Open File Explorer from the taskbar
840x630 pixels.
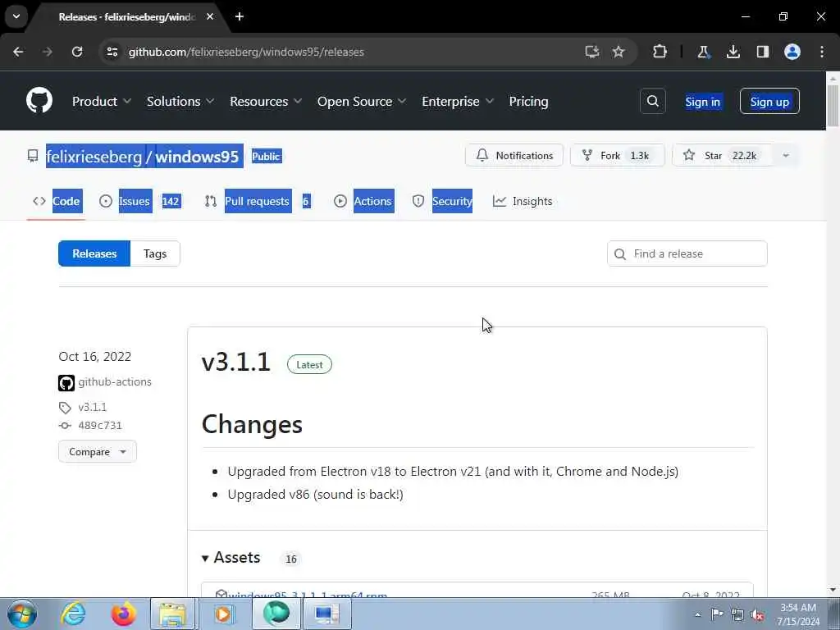pyautogui.click(x=172, y=614)
